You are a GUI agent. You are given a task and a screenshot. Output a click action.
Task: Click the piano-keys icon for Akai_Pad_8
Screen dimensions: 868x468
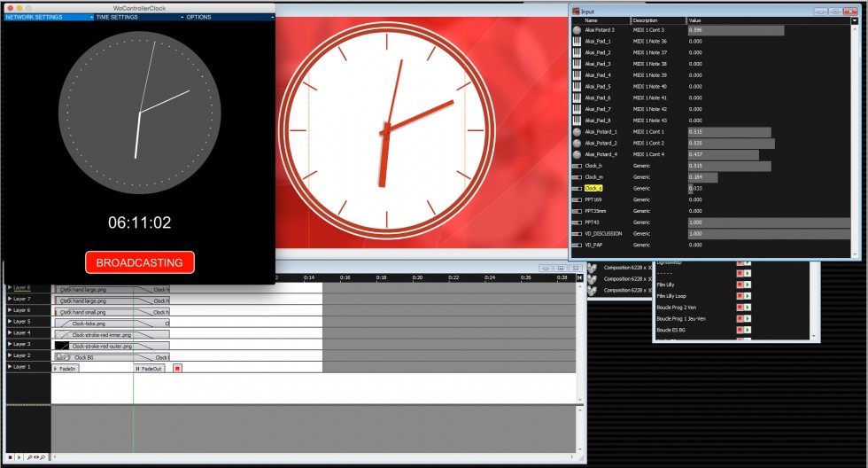577,121
